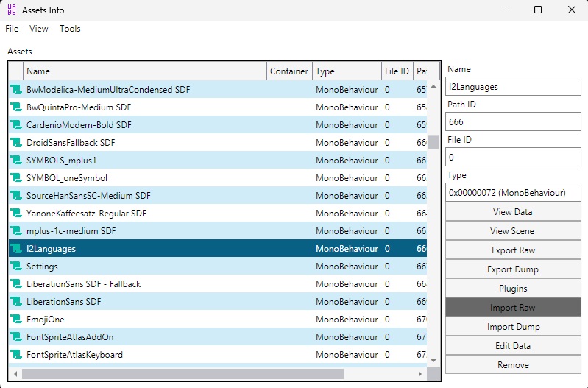Image resolution: width=588 pixels, height=388 pixels.
Task: Select the CardenioModern-Bold SDF row name
Action: coord(79,124)
